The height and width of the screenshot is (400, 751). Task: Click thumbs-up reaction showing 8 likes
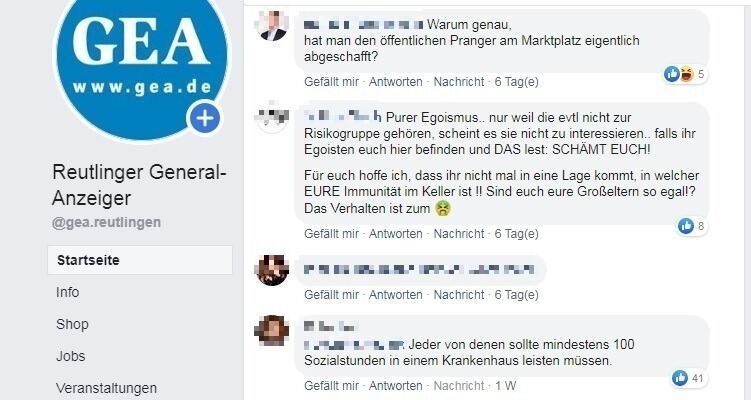[686, 226]
